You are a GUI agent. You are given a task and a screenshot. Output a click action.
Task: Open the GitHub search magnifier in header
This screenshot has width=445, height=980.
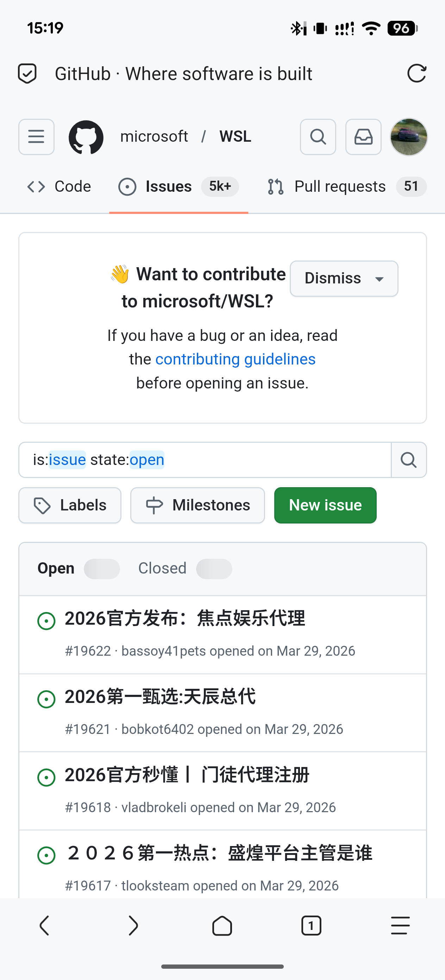[318, 137]
